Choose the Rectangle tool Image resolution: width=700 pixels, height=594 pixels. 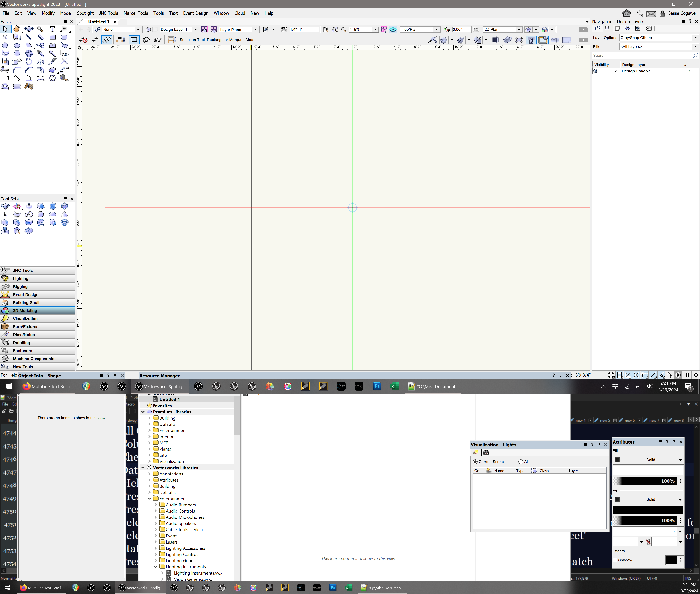52,37
